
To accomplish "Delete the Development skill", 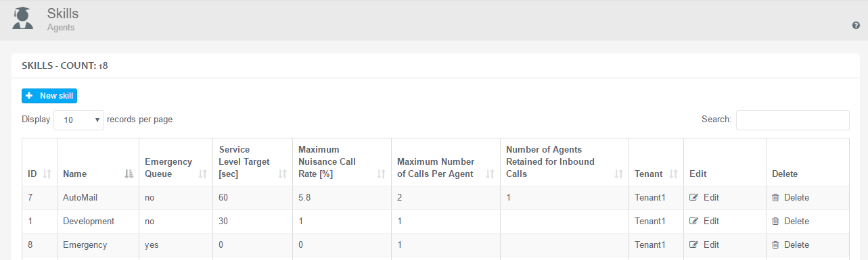I will [x=790, y=222].
